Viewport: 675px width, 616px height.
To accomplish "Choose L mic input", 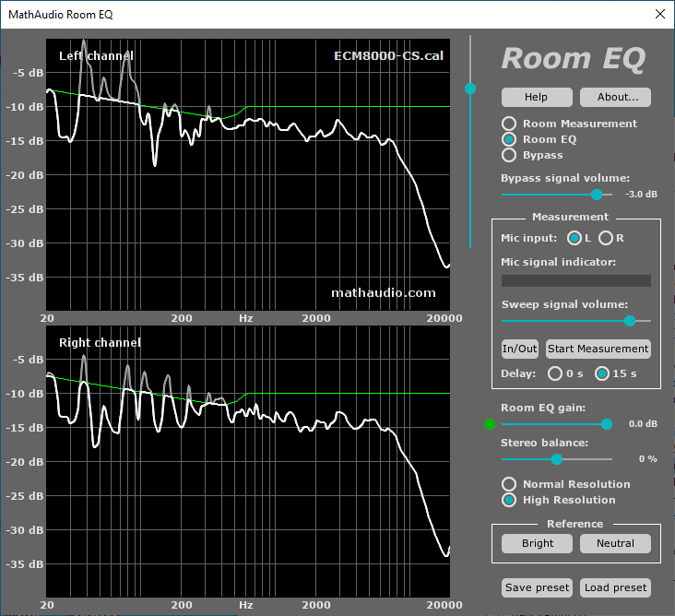I will pyautogui.click(x=575, y=238).
